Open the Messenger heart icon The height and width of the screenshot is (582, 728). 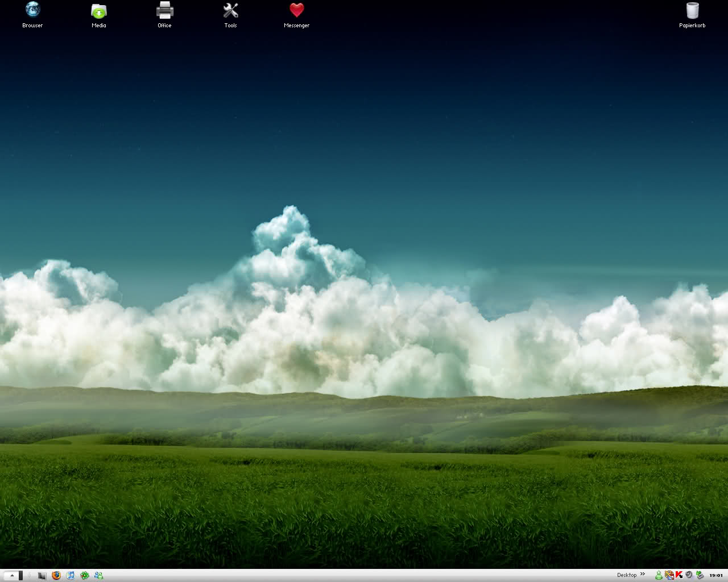[296, 15]
